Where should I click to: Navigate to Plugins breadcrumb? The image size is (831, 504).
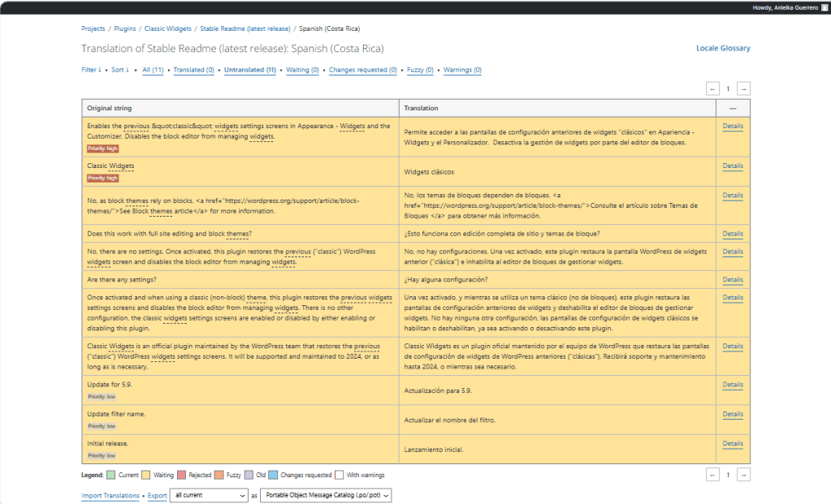(124, 28)
